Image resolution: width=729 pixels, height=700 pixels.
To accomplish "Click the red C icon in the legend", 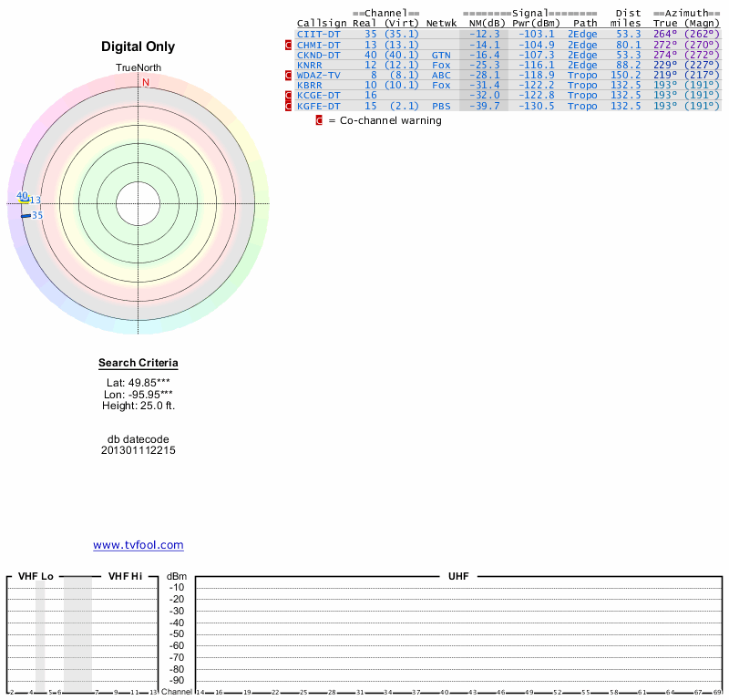I will 319,120.
